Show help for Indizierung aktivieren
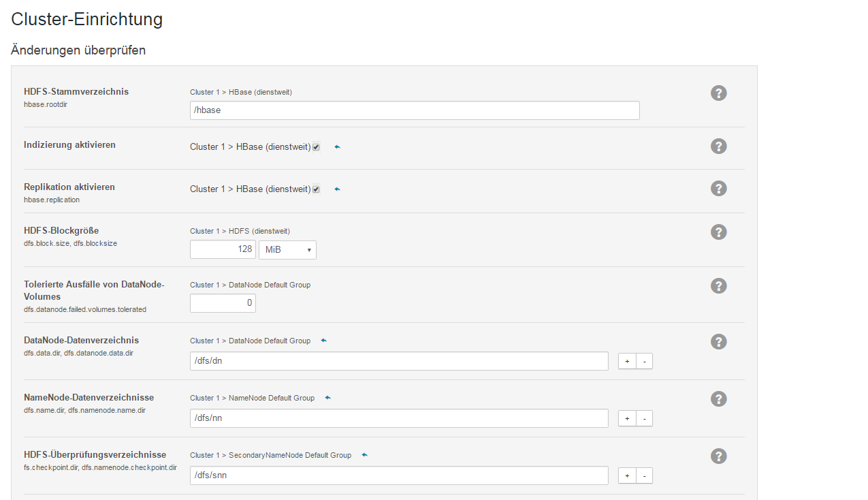Screen dimensions: 868x500 718,146
